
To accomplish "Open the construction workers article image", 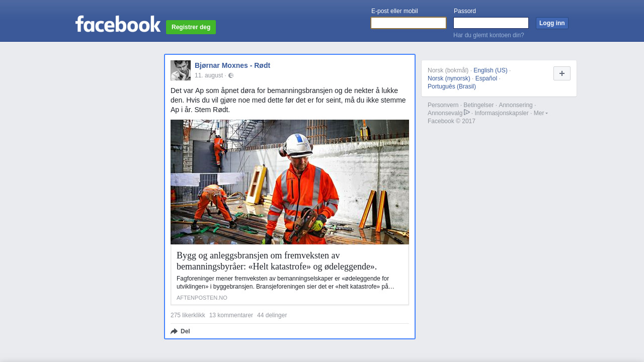I will coord(290,182).
